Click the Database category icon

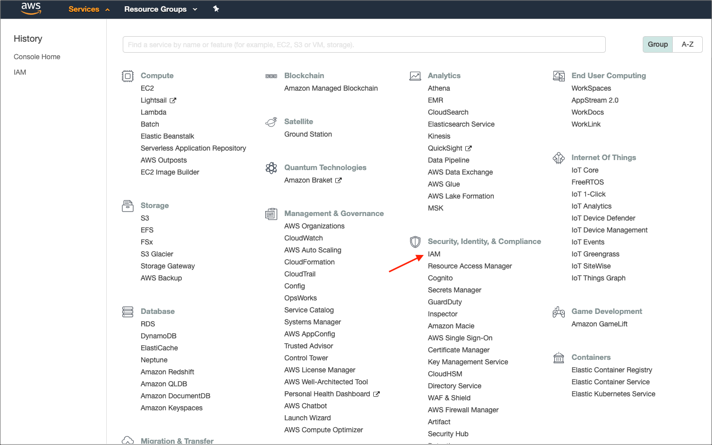tap(128, 312)
